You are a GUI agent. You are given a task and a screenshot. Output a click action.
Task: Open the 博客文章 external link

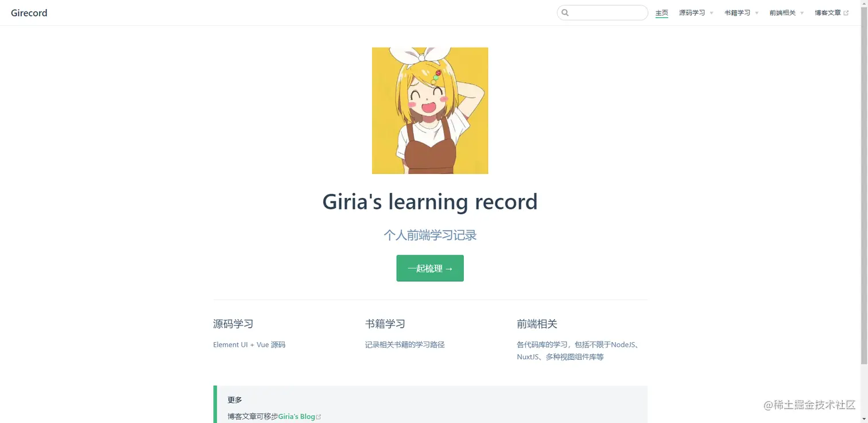(831, 13)
